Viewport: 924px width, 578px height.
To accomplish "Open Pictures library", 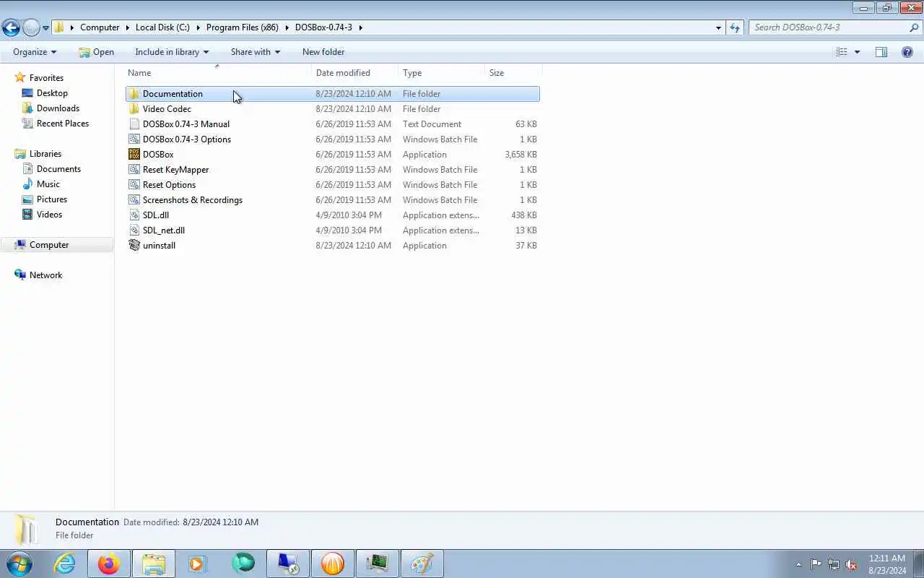I will [52, 199].
